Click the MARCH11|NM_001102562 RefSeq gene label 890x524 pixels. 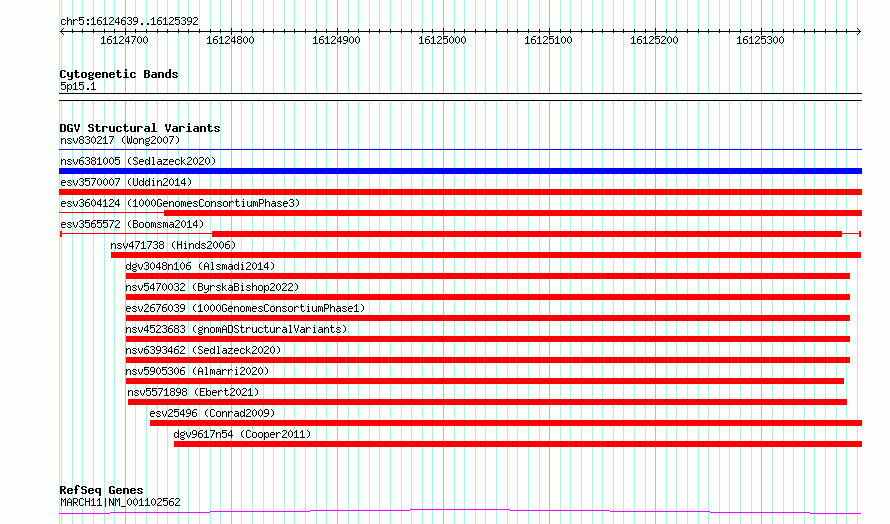(120, 502)
